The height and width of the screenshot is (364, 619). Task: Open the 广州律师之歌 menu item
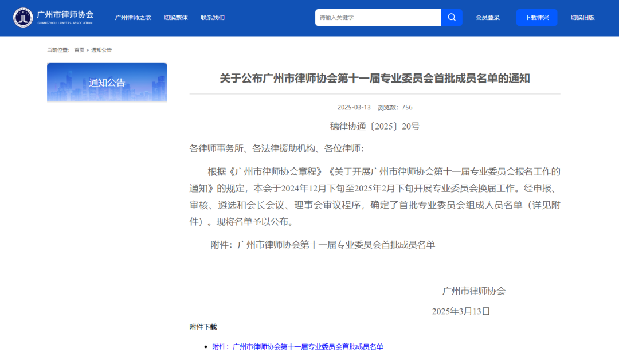click(133, 17)
